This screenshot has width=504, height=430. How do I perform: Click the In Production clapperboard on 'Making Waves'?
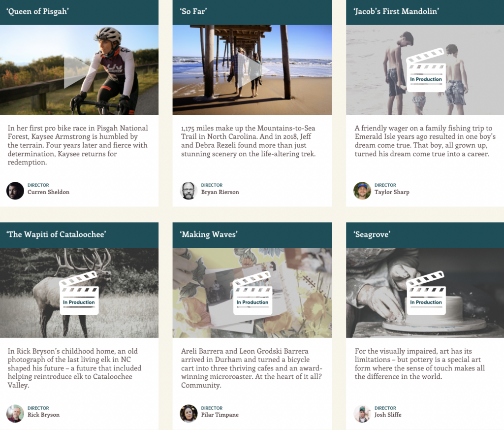pos(252,293)
